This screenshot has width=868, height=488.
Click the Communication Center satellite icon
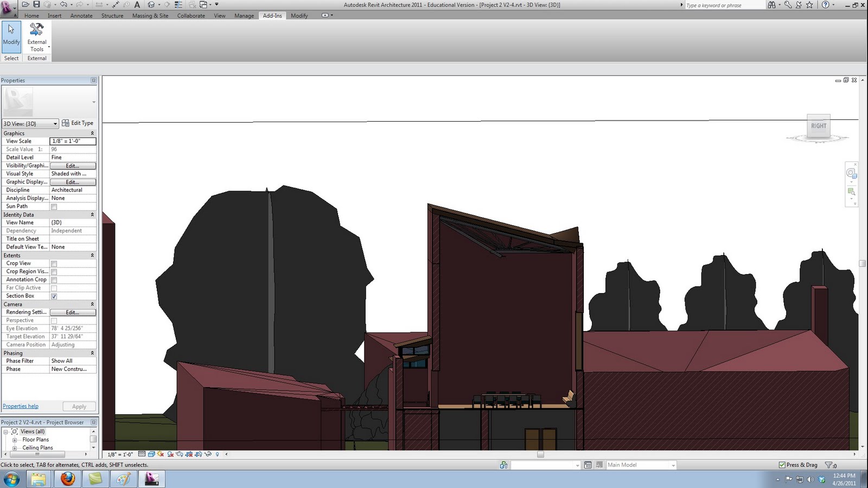pos(799,5)
